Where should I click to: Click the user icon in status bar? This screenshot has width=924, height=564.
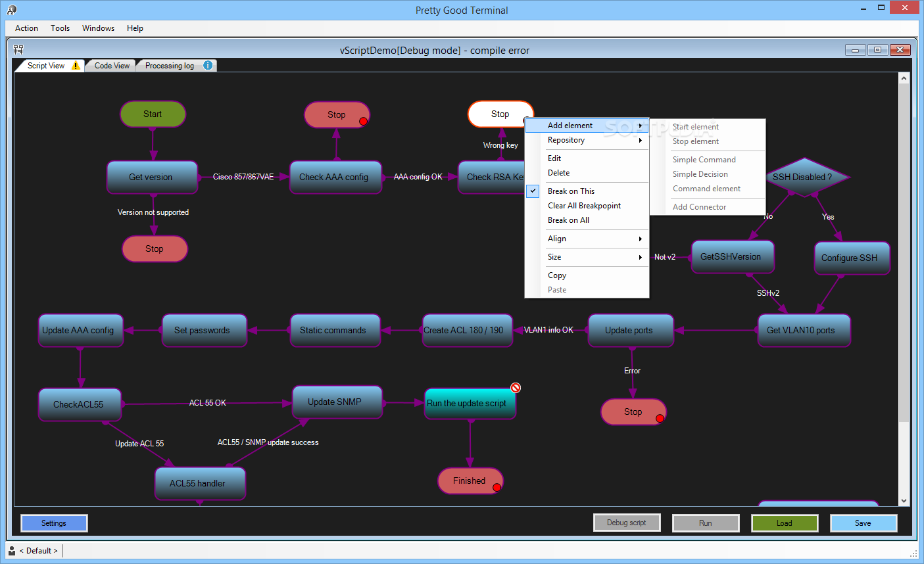12,551
